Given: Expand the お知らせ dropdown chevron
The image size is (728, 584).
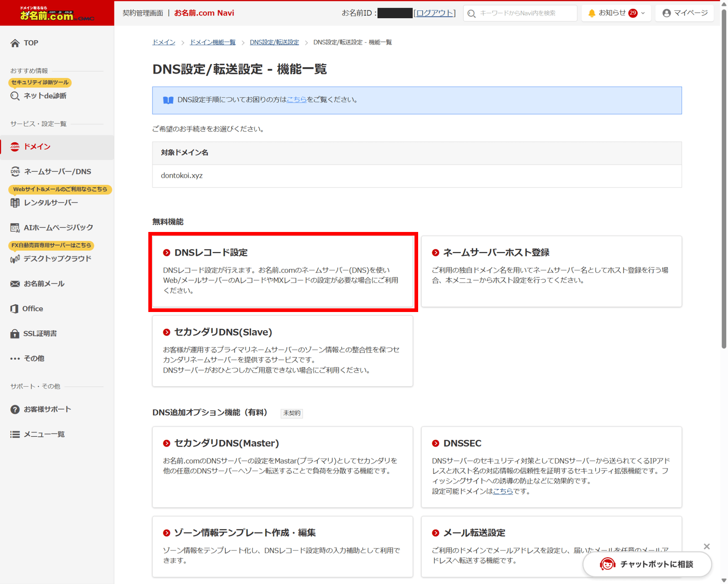Looking at the screenshot, I should tap(643, 13).
